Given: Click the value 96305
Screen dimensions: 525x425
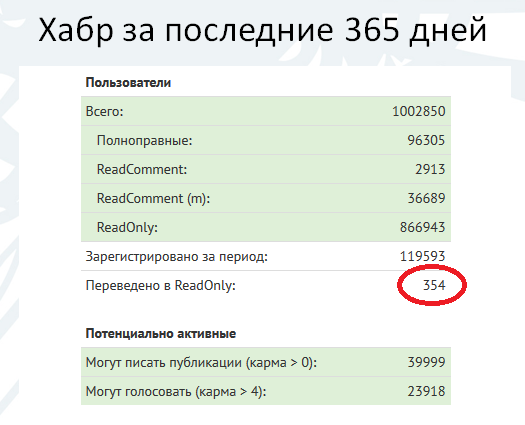Looking at the screenshot, I should tap(426, 140).
